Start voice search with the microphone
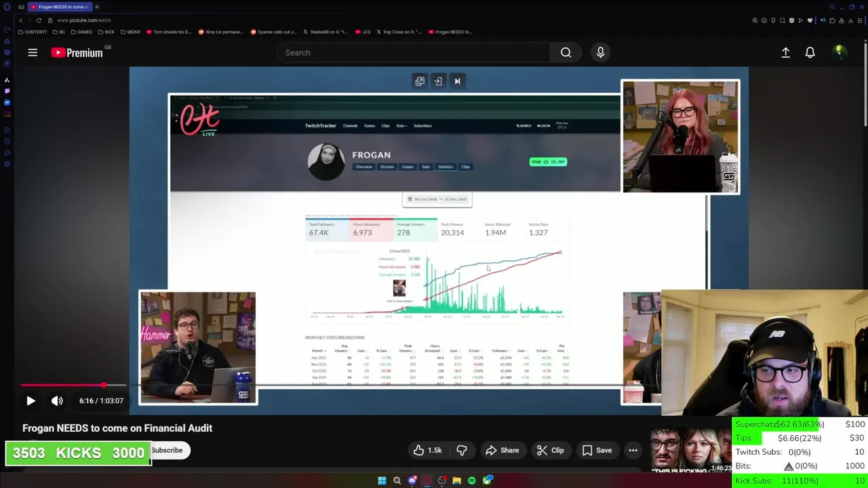Screen dimensions: 868x488 coord(600,52)
